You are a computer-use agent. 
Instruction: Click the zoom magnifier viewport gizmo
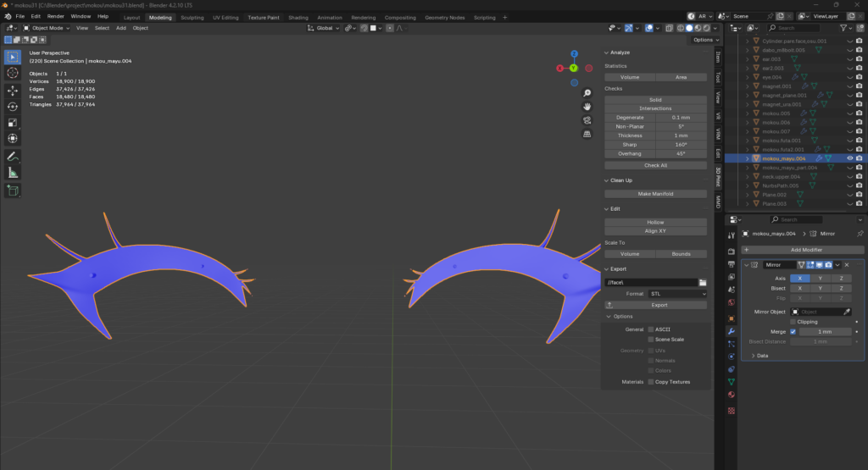click(x=587, y=93)
